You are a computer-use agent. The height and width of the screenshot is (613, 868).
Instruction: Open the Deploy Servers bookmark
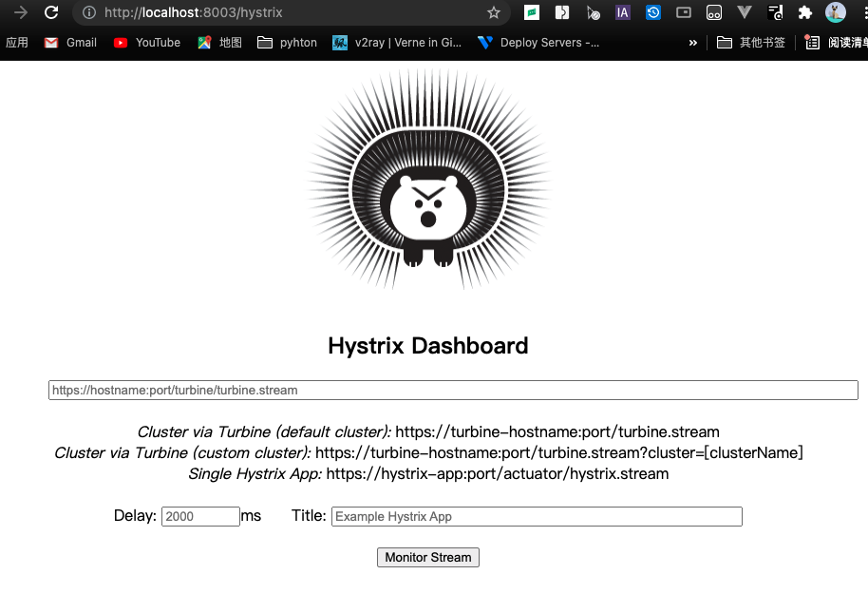(538, 43)
